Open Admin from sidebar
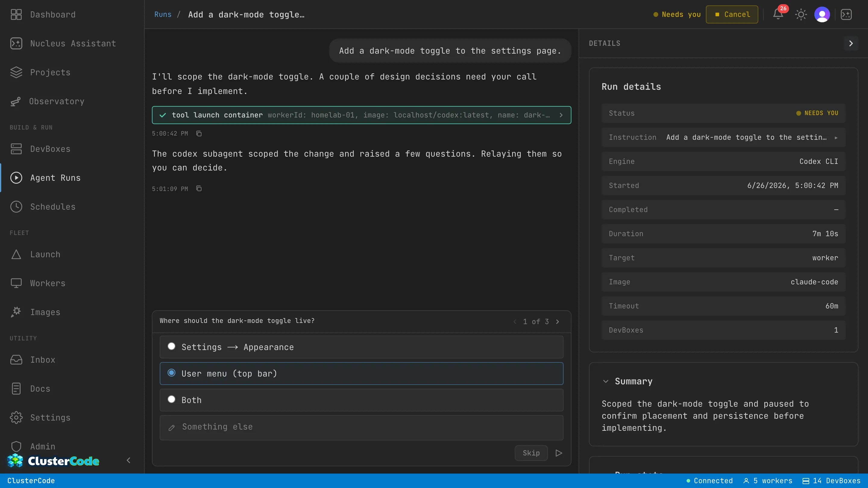The height and width of the screenshot is (488, 868). point(43,446)
